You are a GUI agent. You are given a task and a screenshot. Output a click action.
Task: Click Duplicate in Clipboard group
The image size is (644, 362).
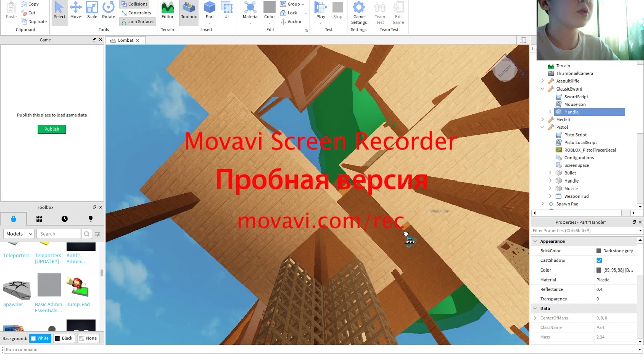coord(34,22)
